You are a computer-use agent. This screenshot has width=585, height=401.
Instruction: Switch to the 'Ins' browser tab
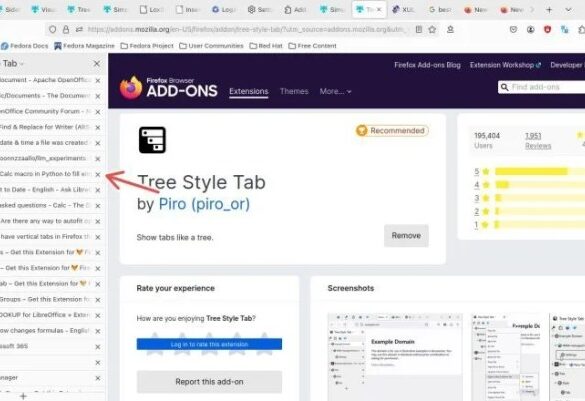(188, 10)
